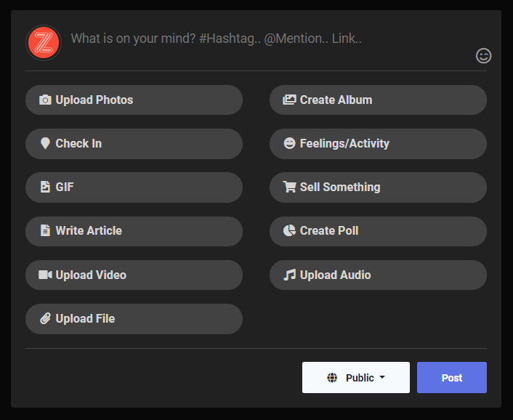Click the album images icon

[x=289, y=100]
